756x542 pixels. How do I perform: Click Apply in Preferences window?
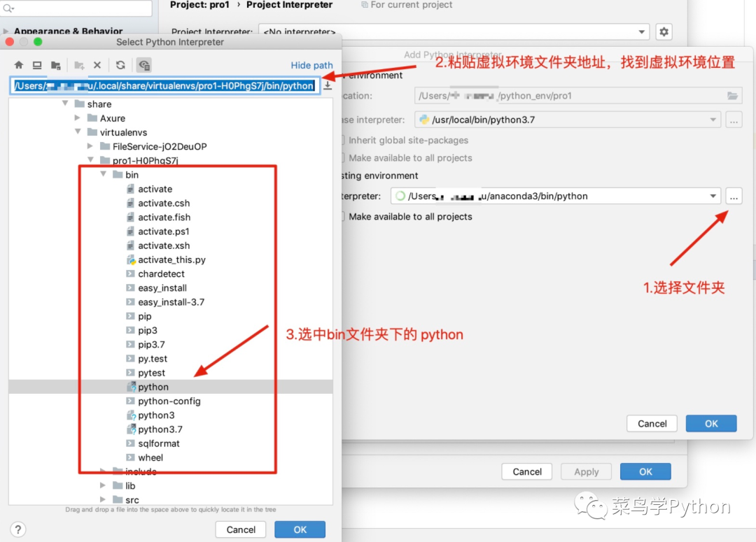click(587, 471)
